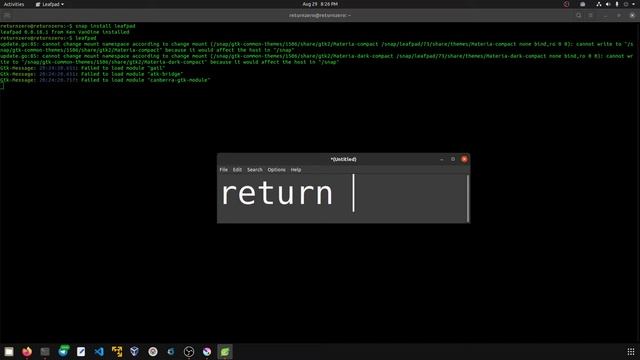Open the round gray dock application
Screen dimensions: 640x360
click(153, 351)
